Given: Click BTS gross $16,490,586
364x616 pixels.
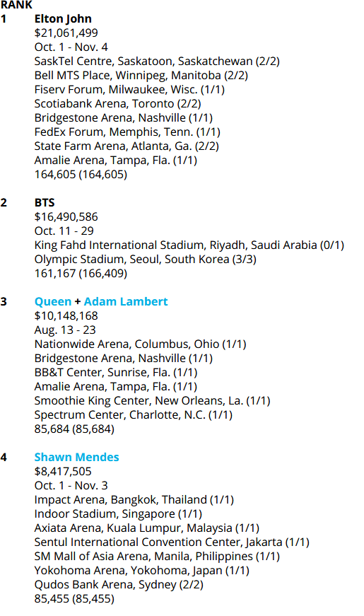Looking at the screenshot, I should tap(66, 217).
